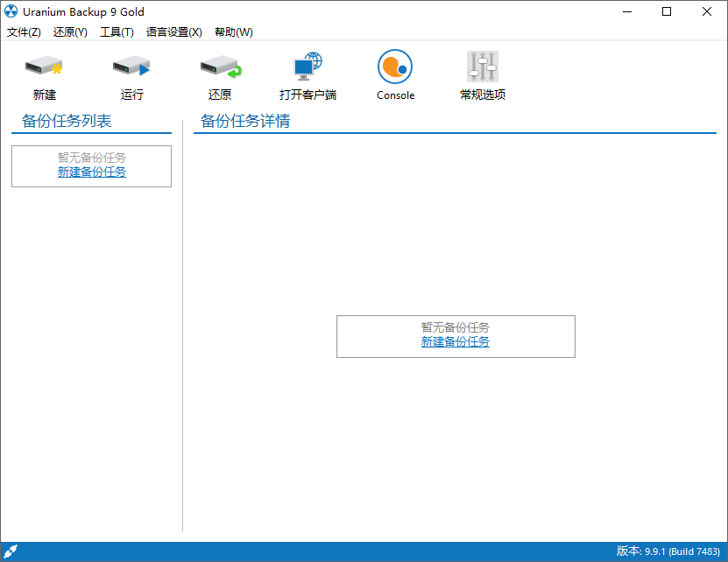Click the 暂无备份任务 text in details pane
This screenshot has width=728, height=562.
coord(456,327)
